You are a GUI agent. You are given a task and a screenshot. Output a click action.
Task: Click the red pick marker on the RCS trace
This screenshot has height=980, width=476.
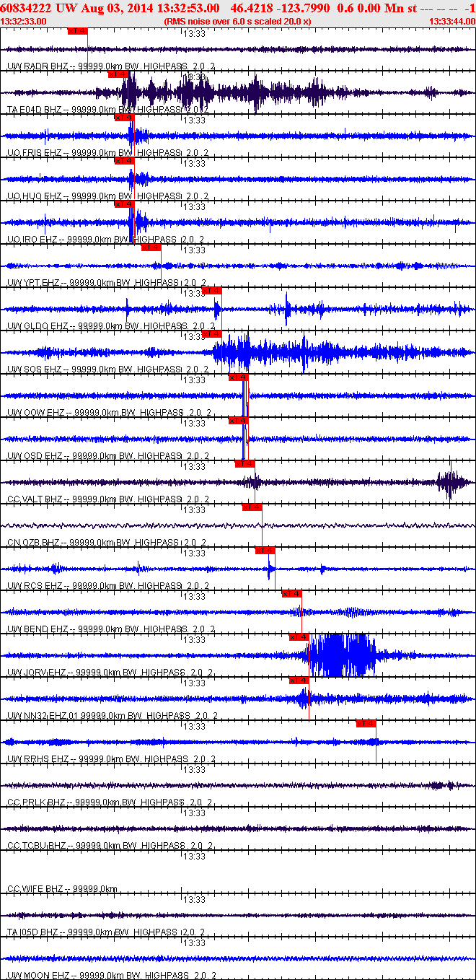(x=265, y=551)
